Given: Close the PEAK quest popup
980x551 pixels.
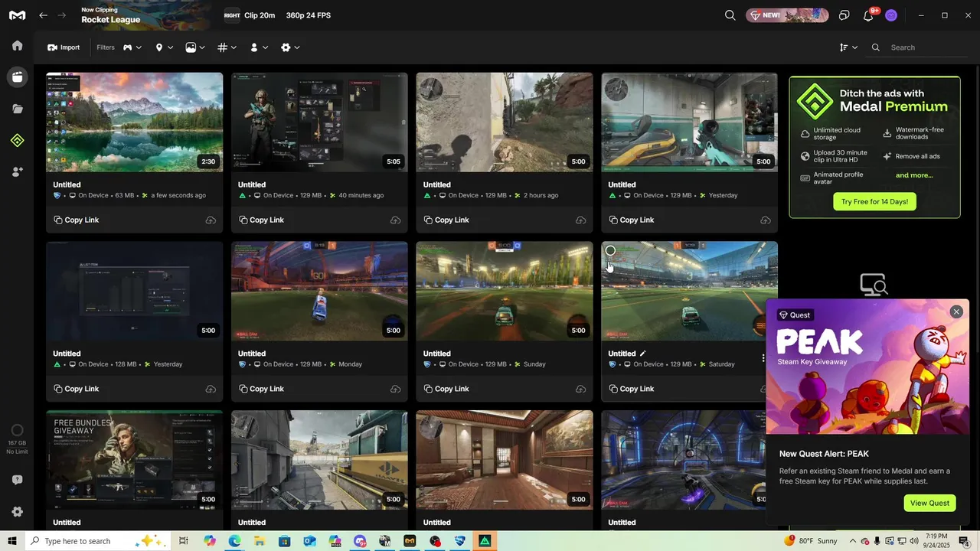Looking at the screenshot, I should pyautogui.click(x=956, y=311).
